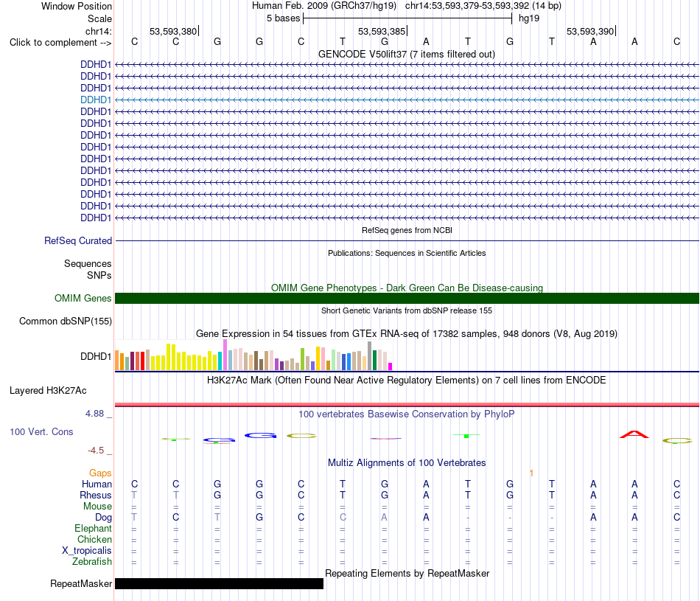This screenshot has height=601, width=700.
Task: Select the Chicken alignment row label
Action: point(94,539)
